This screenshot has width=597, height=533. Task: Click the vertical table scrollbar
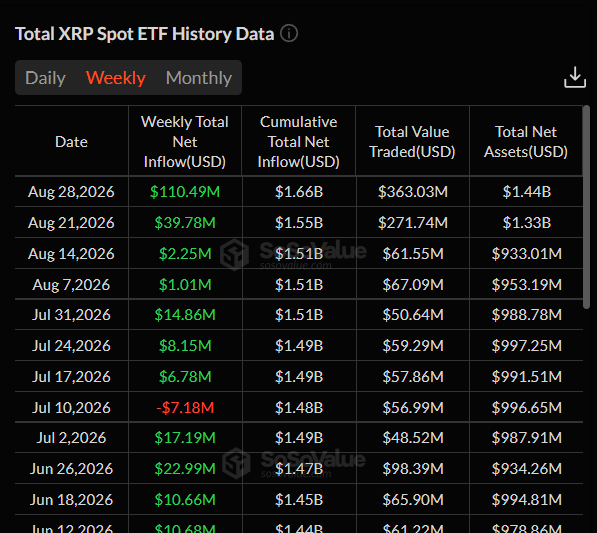click(x=586, y=207)
